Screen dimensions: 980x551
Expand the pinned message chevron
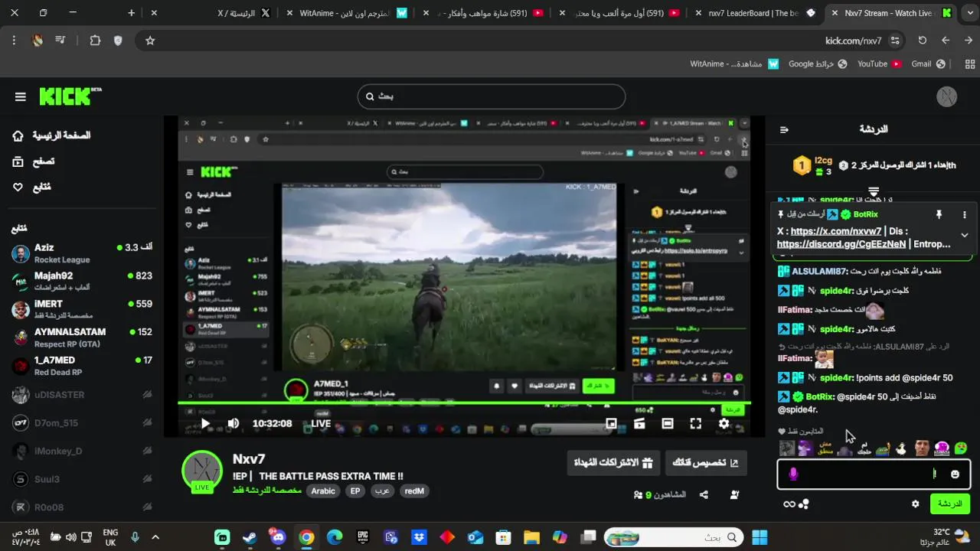coord(964,235)
